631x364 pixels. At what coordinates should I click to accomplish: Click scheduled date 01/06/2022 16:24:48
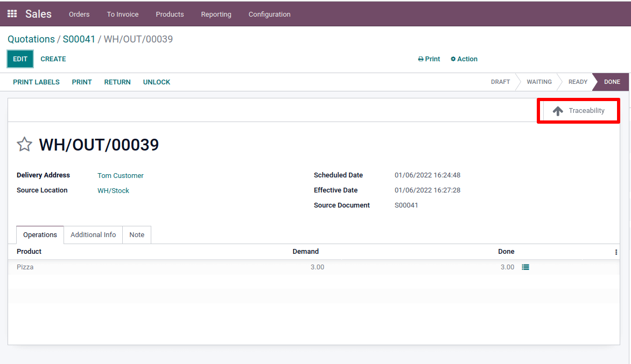point(427,175)
